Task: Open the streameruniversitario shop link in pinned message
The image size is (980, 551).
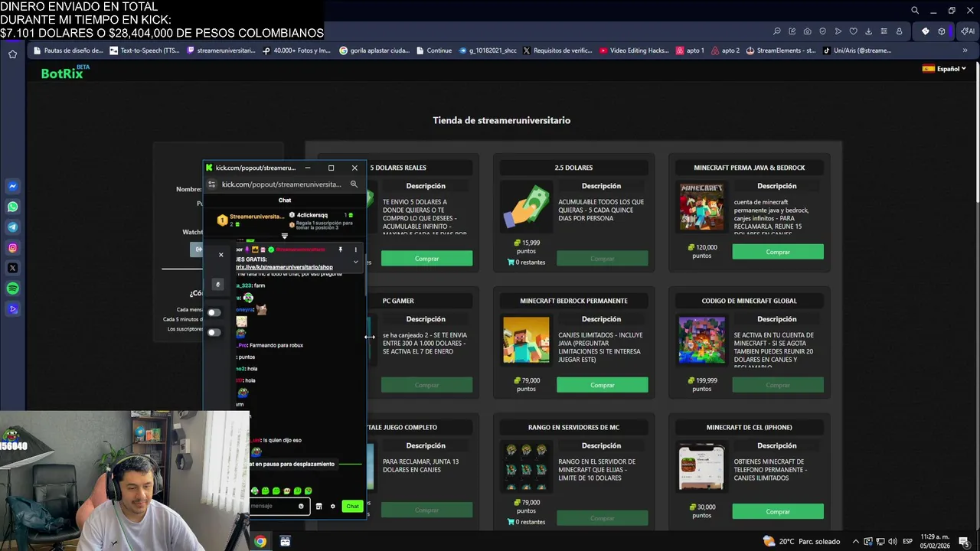Action: [284, 267]
